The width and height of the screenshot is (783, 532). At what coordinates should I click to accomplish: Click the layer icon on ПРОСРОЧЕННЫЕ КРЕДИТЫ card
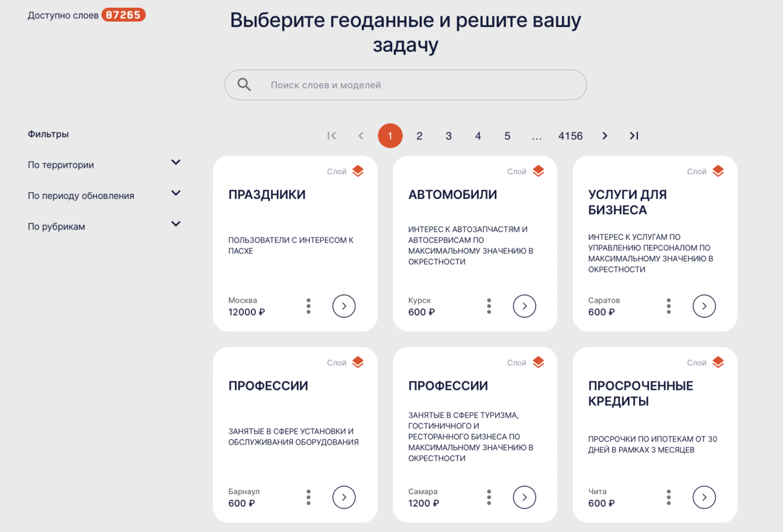point(718,362)
